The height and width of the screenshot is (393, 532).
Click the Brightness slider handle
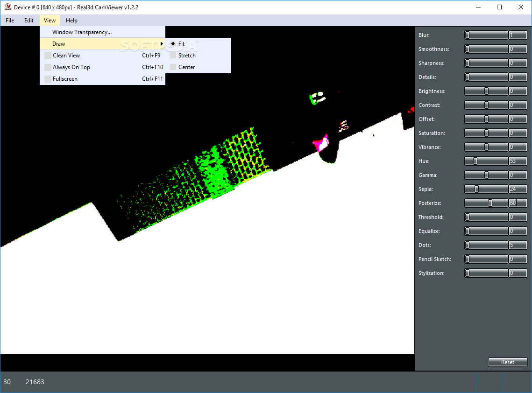pos(486,91)
